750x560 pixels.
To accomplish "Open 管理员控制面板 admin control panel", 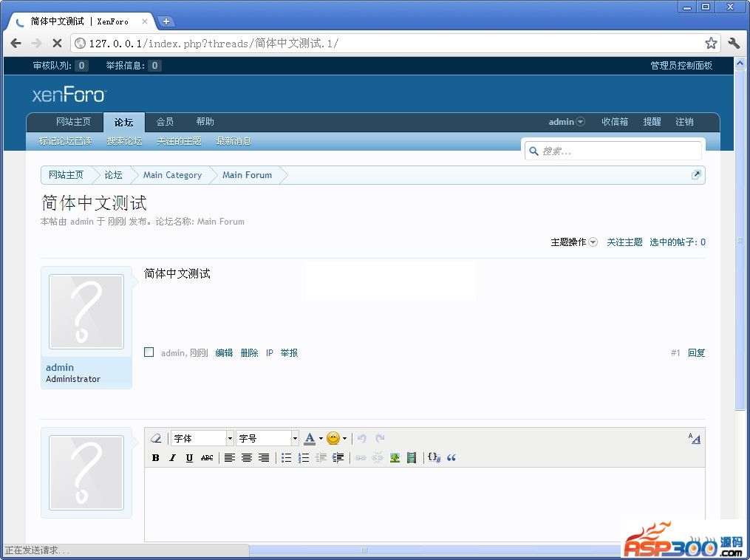I will click(x=681, y=66).
